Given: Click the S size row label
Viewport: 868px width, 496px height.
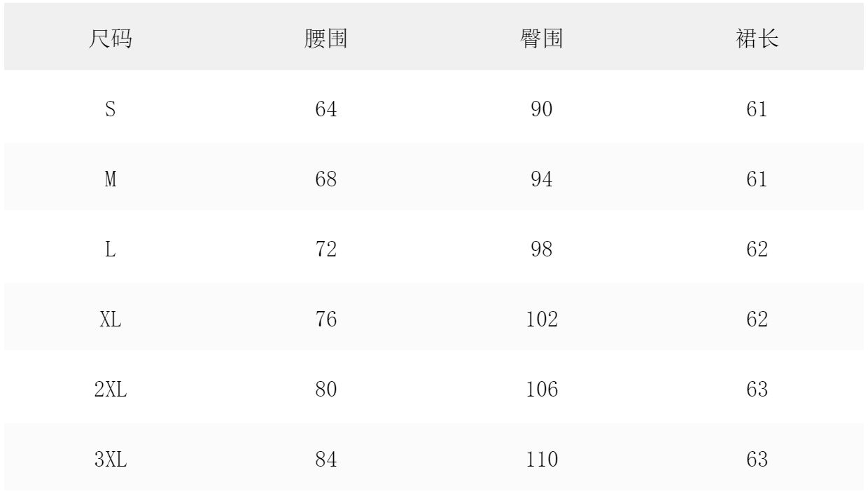Looking at the screenshot, I should (111, 109).
